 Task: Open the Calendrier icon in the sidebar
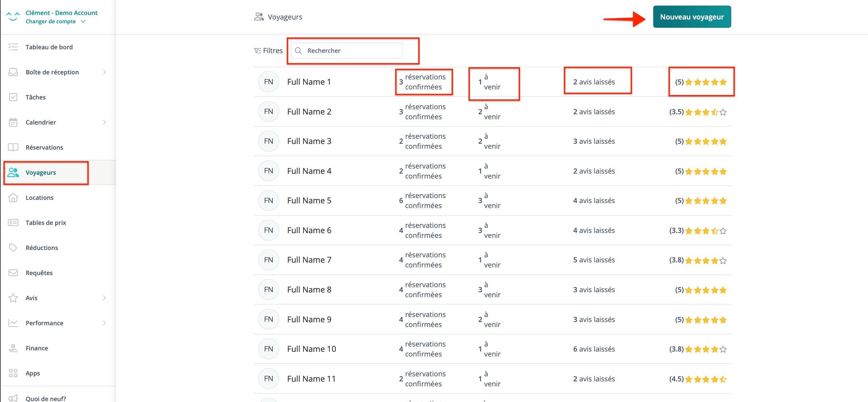pyautogui.click(x=13, y=122)
